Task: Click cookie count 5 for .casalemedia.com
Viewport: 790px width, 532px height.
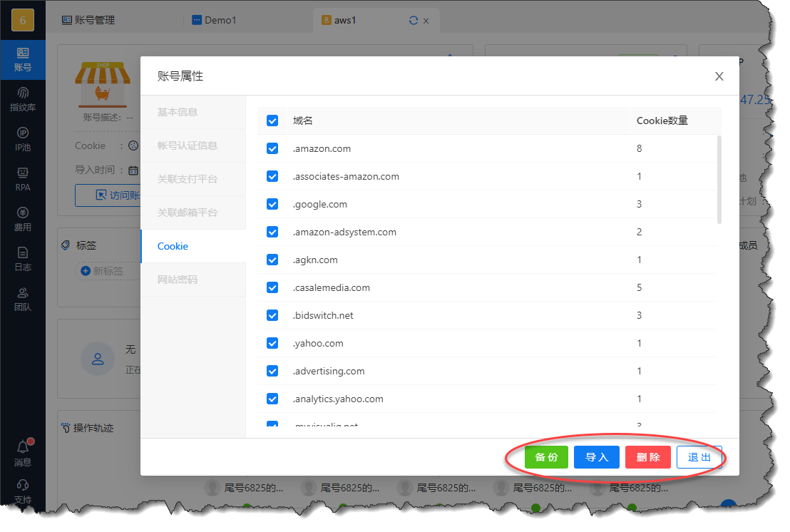Action: coord(639,287)
